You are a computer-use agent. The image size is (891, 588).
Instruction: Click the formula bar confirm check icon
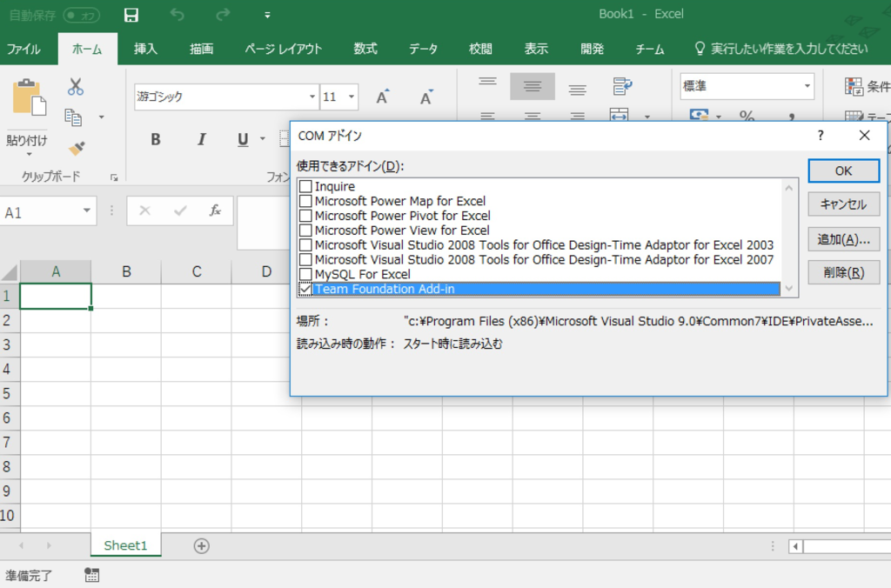point(180,210)
